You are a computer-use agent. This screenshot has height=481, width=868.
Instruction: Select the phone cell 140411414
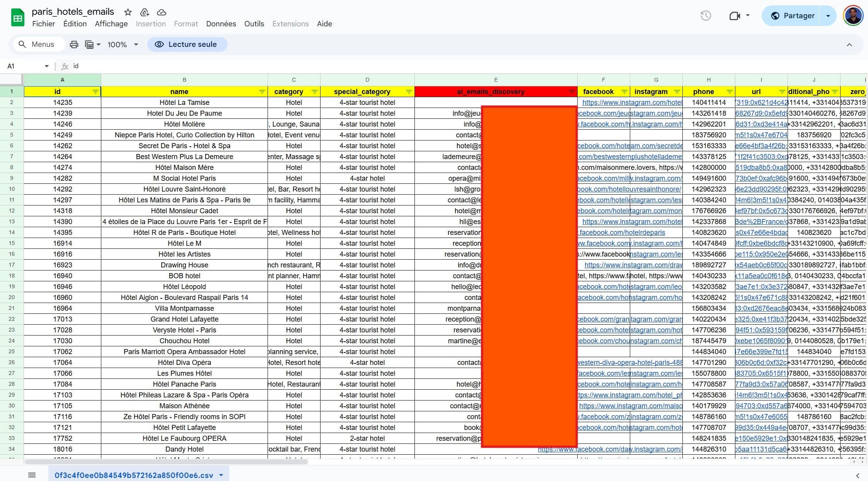(709, 103)
